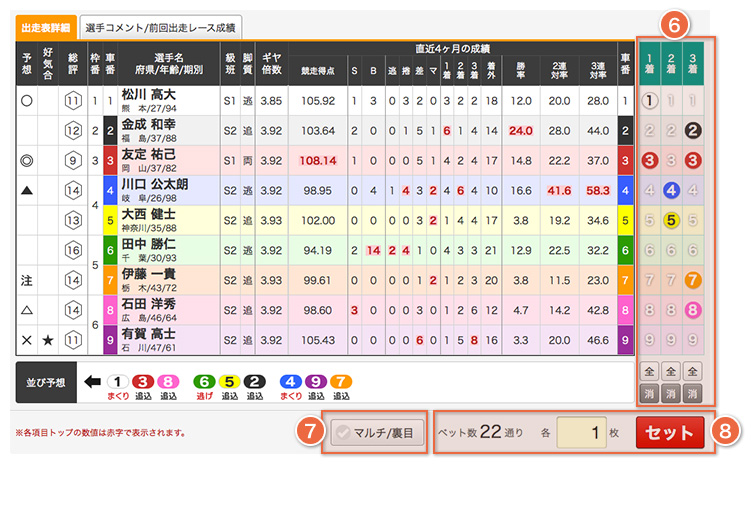The image size is (754, 530).
Task: Click purple number 9 badge in 並び予想
Action: (315, 382)
